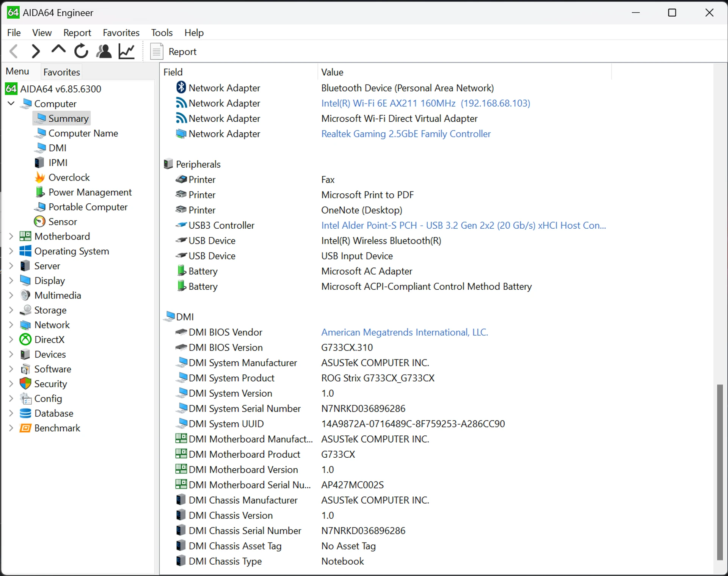Viewport: 728px width, 576px height.
Task: Click the up-level arrow icon in toolbar
Action: point(58,50)
